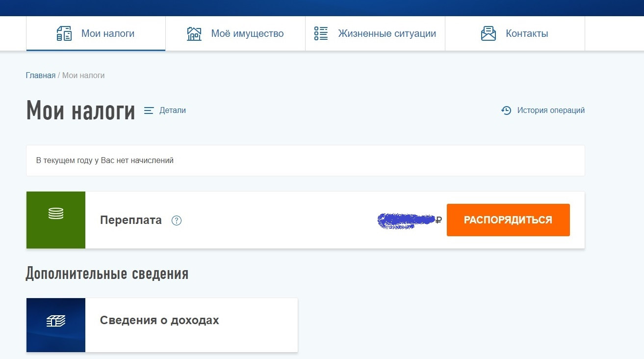Click the Переплата label
This screenshot has height=359, width=644.
[x=131, y=220]
